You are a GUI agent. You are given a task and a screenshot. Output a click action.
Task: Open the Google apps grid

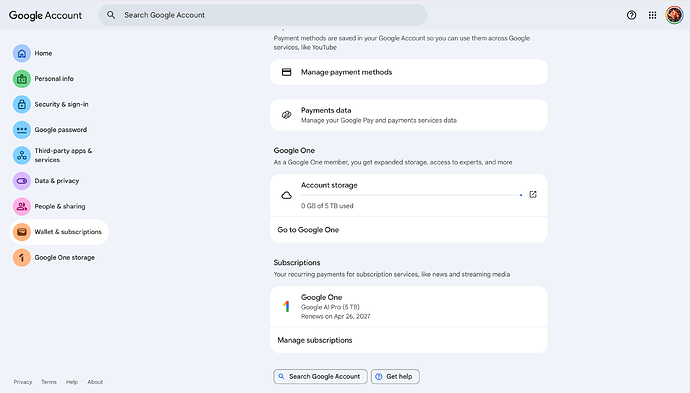pyautogui.click(x=653, y=15)
